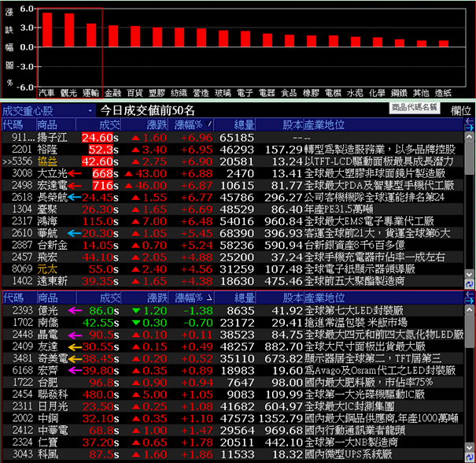Click the 商品 header in the lower table
The image size is (476, 463).
[x=56, y=298]
